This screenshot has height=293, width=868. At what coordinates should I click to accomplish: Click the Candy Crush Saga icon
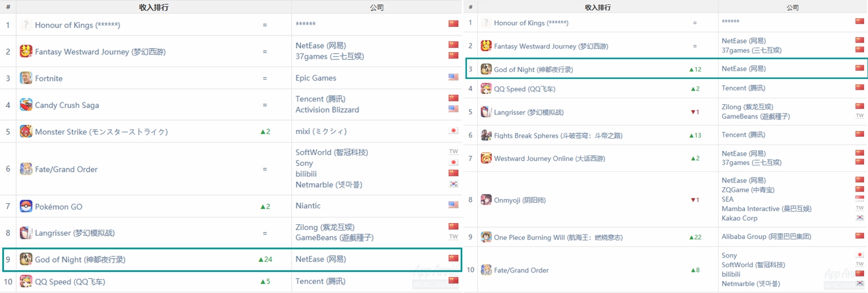pyautogui.click(x=26, y=105)
